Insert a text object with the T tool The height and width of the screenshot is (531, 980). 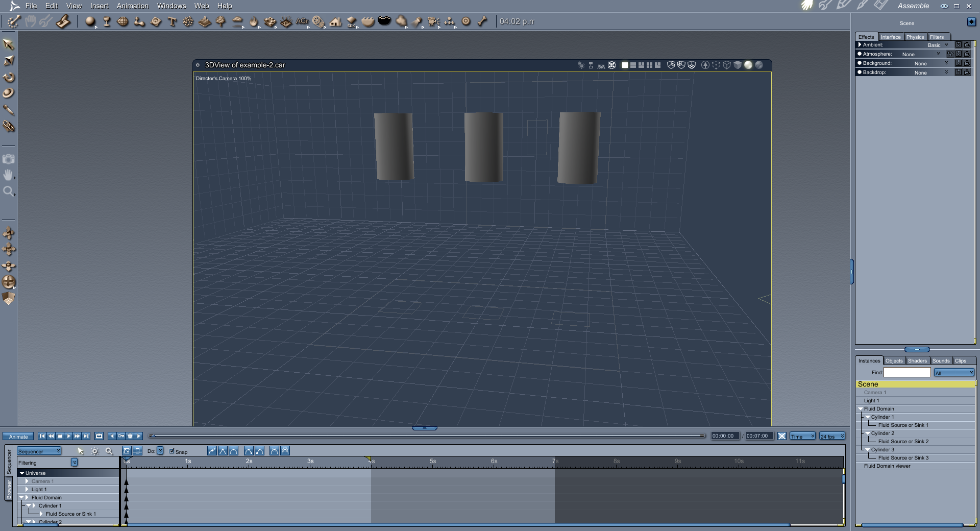click(x=172, y=21)
